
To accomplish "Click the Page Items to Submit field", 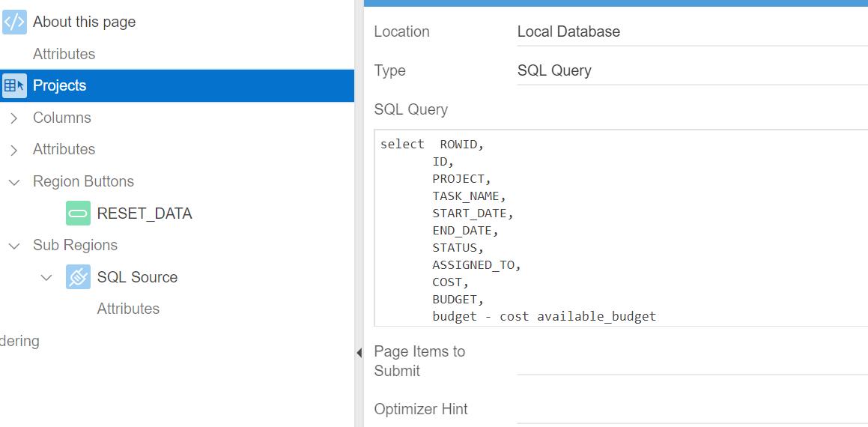I will point(692,361).
